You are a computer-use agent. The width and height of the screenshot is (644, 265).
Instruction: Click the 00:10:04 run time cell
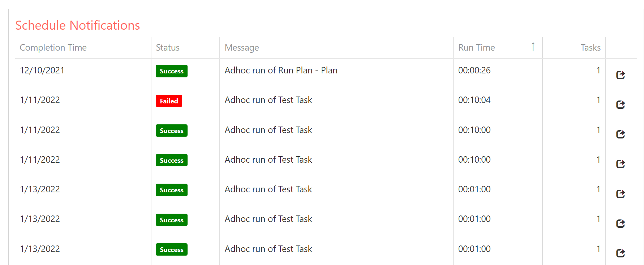click(474, 100)
